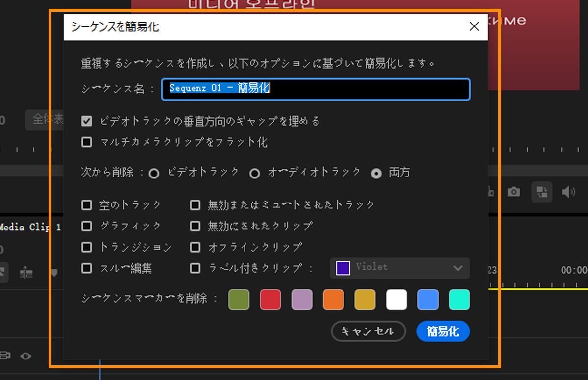Check 無効またはミュートされたトラック
The height and width of the screenshot is (380, 588).
[x=195, y=204]
